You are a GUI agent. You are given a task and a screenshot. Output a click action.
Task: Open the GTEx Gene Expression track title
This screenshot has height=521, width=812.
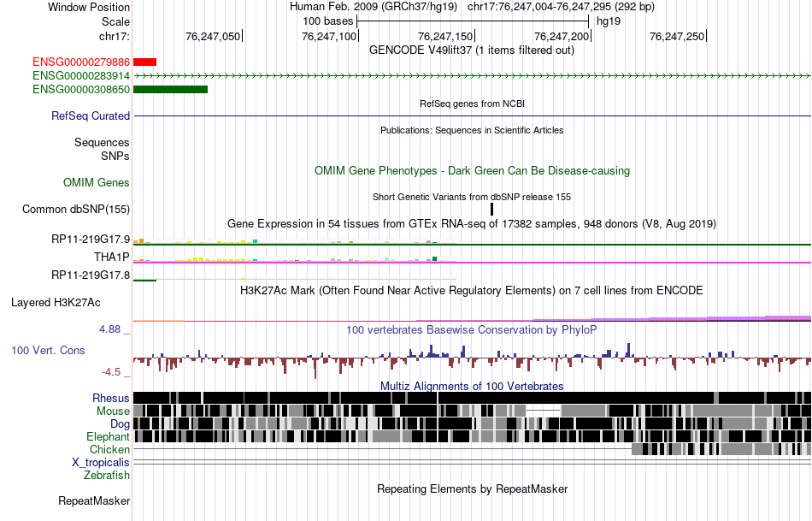472,224
